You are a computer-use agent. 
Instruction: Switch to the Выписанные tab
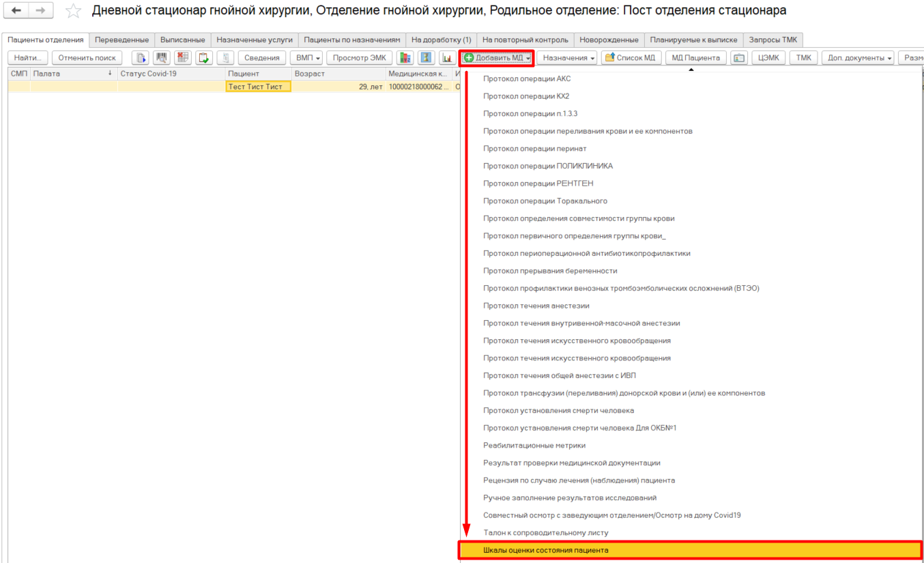coord(182,40)
